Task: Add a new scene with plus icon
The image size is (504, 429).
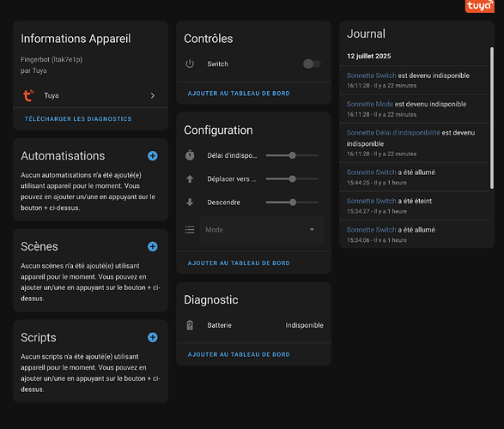Action: coord(152,246)
